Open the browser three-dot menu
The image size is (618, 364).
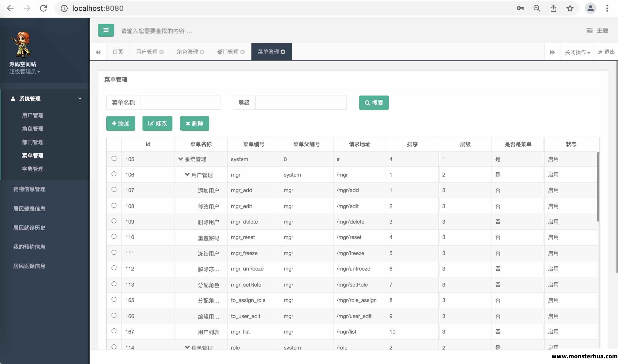point(607,8)
